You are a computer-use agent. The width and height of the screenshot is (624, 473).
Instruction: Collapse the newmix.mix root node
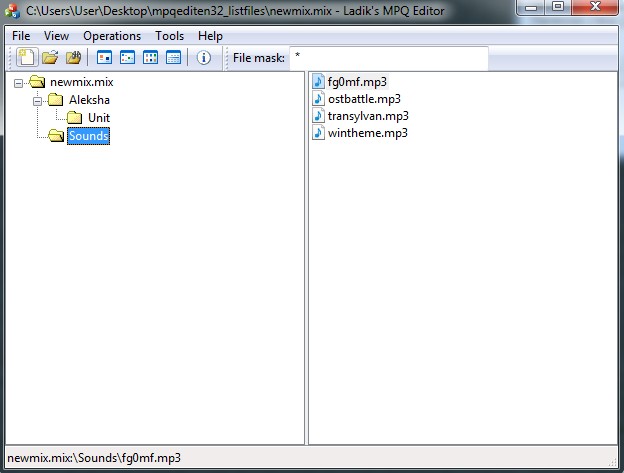tap(18, 83)
